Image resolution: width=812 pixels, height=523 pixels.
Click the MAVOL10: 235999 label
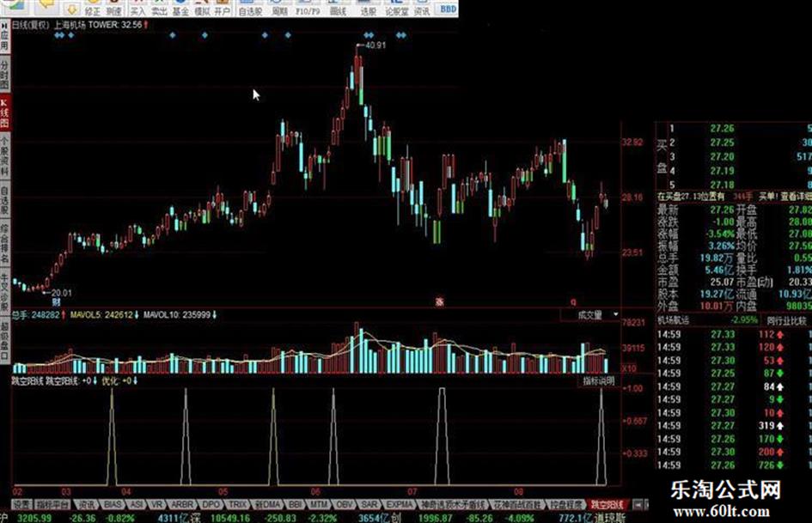point(178,314)
